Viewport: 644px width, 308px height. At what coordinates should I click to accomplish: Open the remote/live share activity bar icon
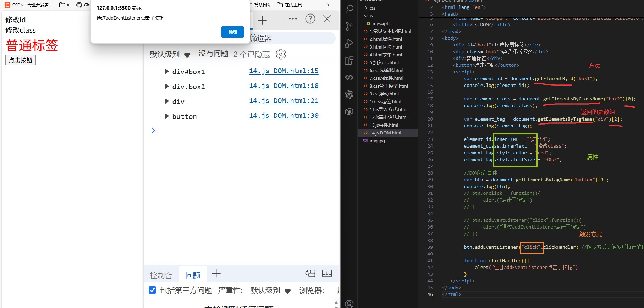tap(349, 77)
